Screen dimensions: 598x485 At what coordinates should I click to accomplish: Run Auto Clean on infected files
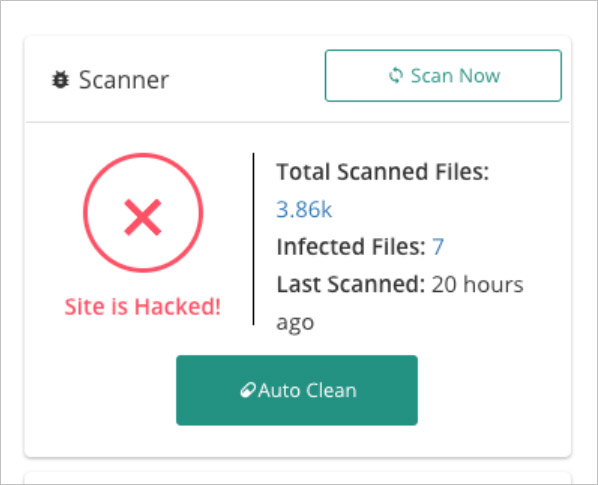[x=297, y=390]
